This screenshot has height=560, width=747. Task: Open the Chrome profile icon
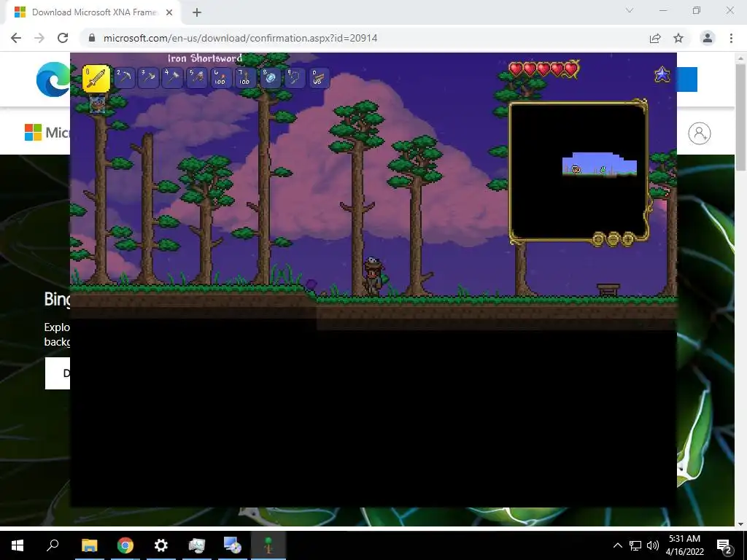click(x=708, y=38)
